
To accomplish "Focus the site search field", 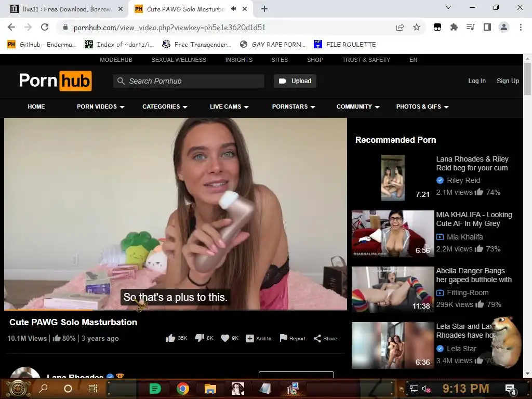I will (189, 81).
